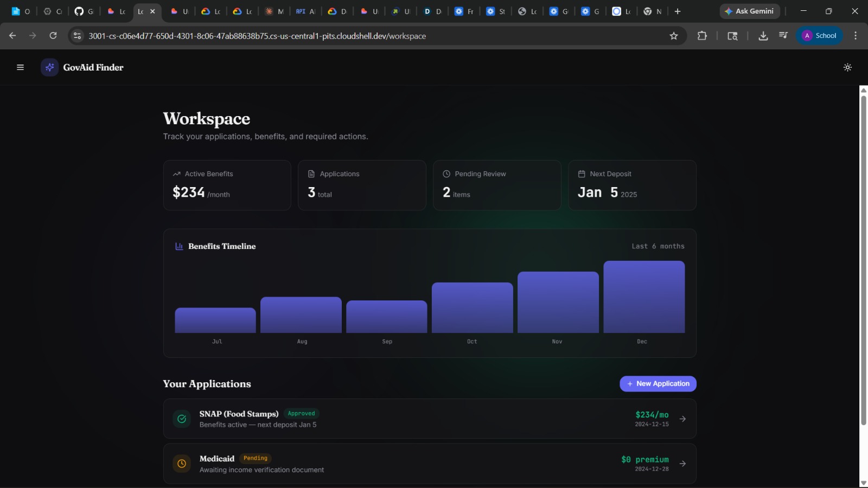Click the browser forward arrow
868x488 pixels.
tap(33, 36)
